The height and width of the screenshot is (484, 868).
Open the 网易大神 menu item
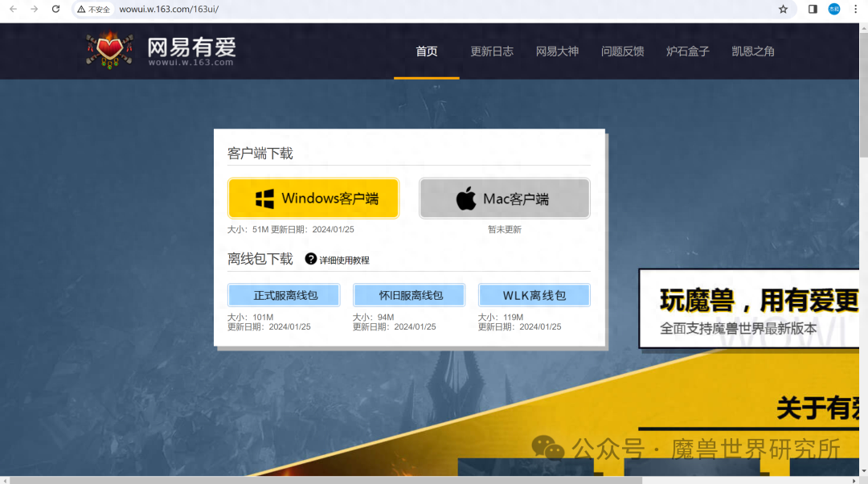558,51
